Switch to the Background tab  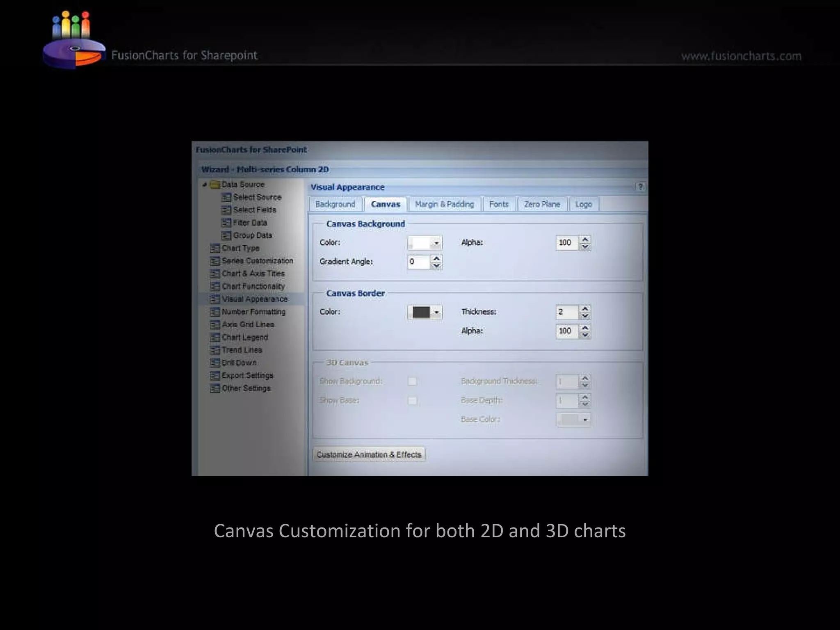point(336,204)
